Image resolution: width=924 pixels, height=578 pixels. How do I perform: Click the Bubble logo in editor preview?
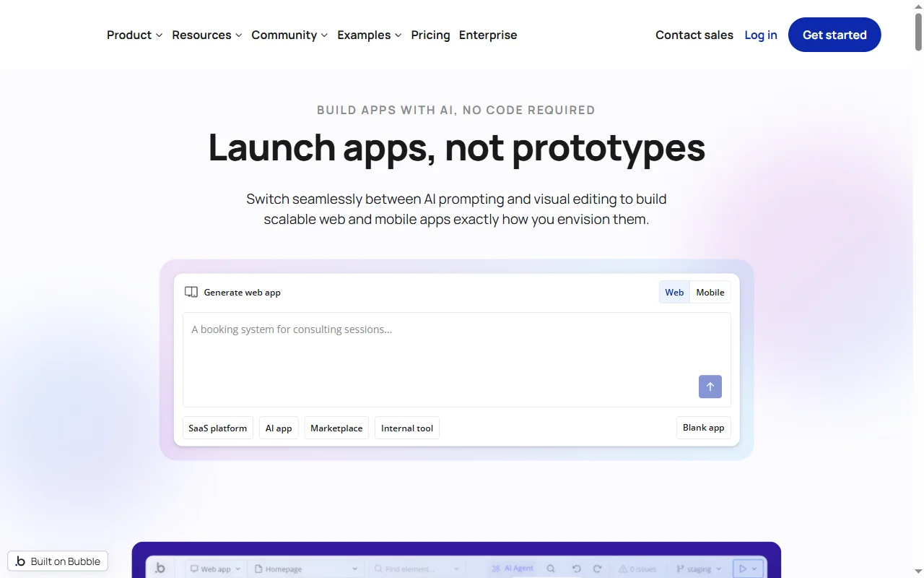pyautogui.click(x=160, y=569)
